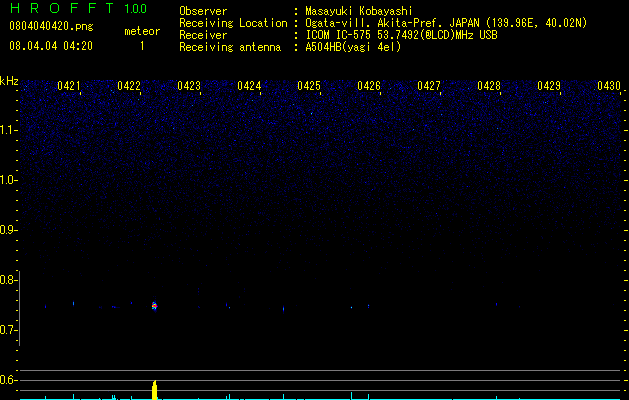Select the 0428 time marker
Viewport: 629px width, 400px height.
coord(489,86)
